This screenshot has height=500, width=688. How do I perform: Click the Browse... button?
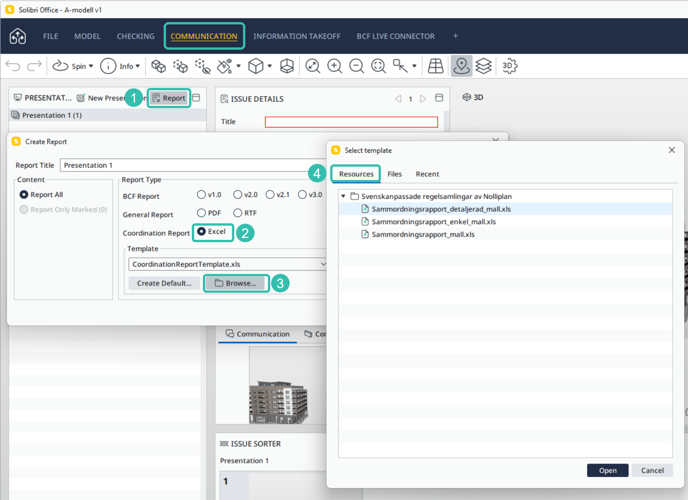(x=236, y=283)
